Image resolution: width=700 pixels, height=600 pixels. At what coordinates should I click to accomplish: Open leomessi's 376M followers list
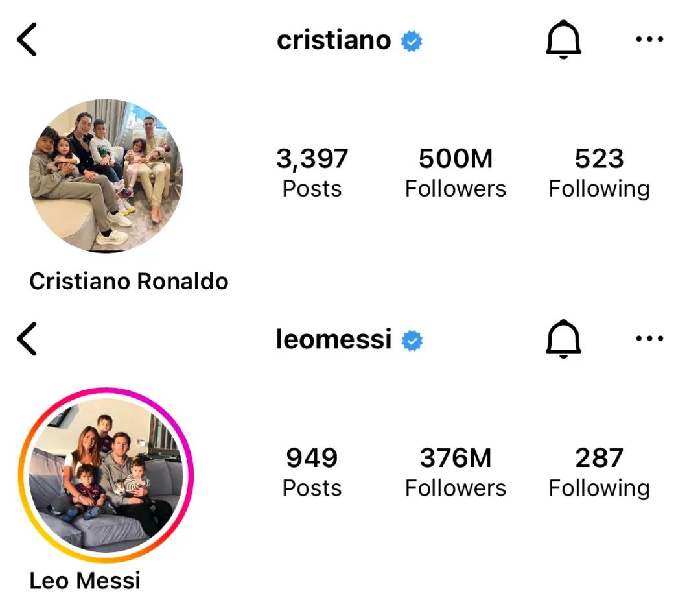tap(455, 472)
